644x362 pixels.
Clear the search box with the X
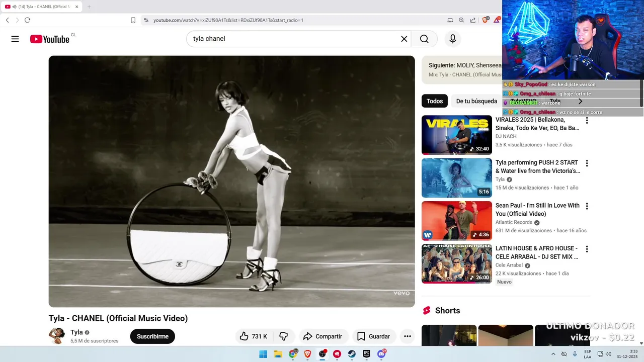pyautogui.click(x=404, y=39)
